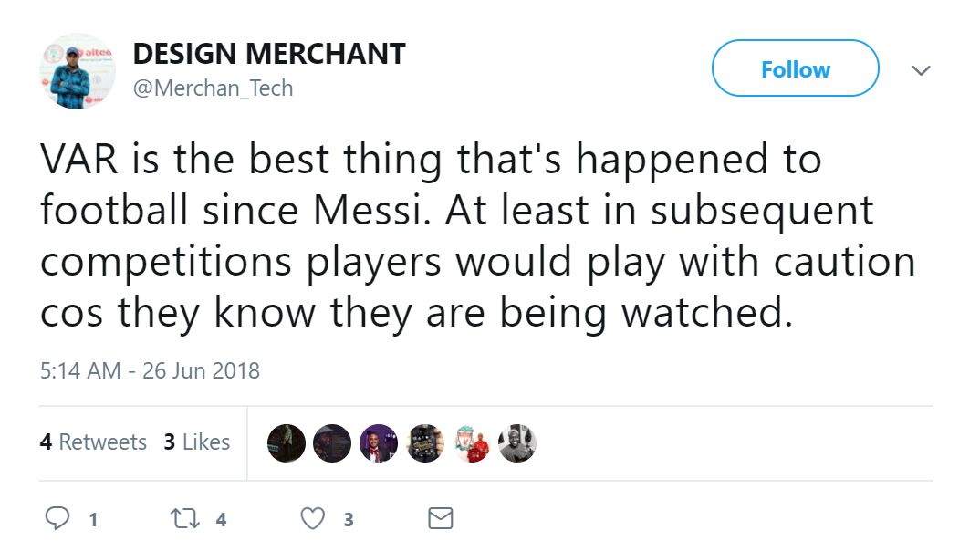Click the Liverpool crest liker avatar
The width and height of the screenshot is (980, 551).
(472, 443)
